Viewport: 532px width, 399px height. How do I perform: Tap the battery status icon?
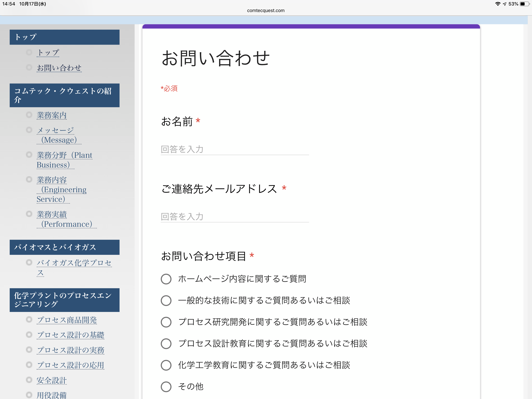click(x=525, y=4)
